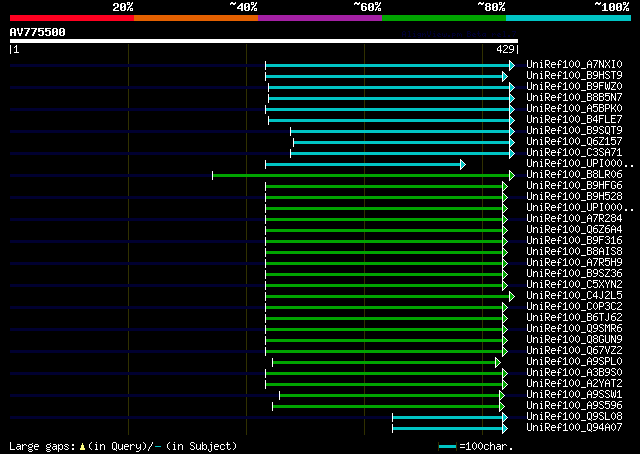Click the arrowhead ending the B9HST9 alignment
The width and height of the screenshot is (640, 454).
click(x=505, y=76)
